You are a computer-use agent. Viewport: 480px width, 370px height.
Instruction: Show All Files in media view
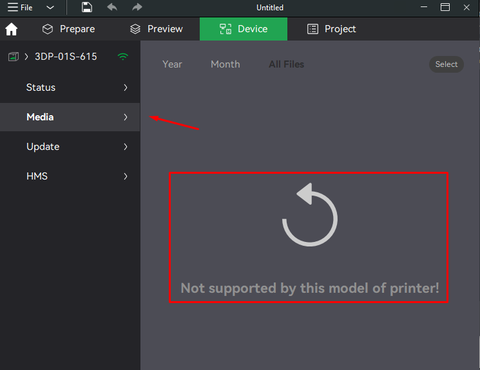tap(286, 64)
